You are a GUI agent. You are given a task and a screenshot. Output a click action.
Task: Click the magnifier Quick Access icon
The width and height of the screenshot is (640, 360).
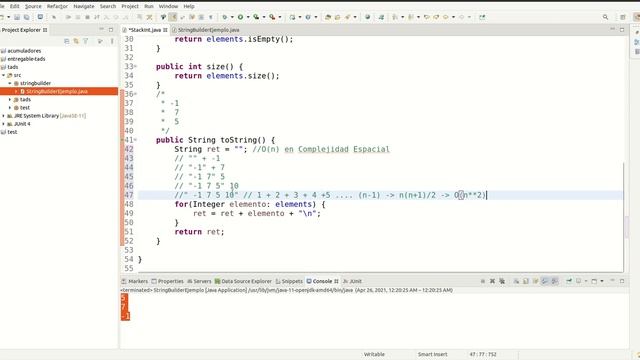[x=605, y=17]
